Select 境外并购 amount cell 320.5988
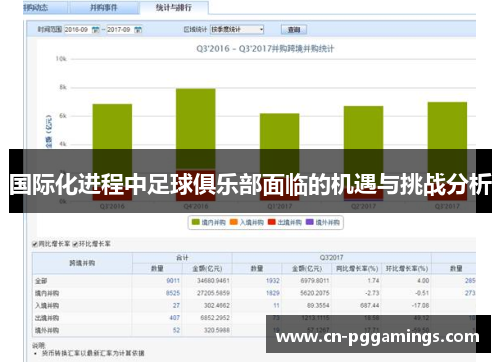The image size is (500, 362). 217,330
